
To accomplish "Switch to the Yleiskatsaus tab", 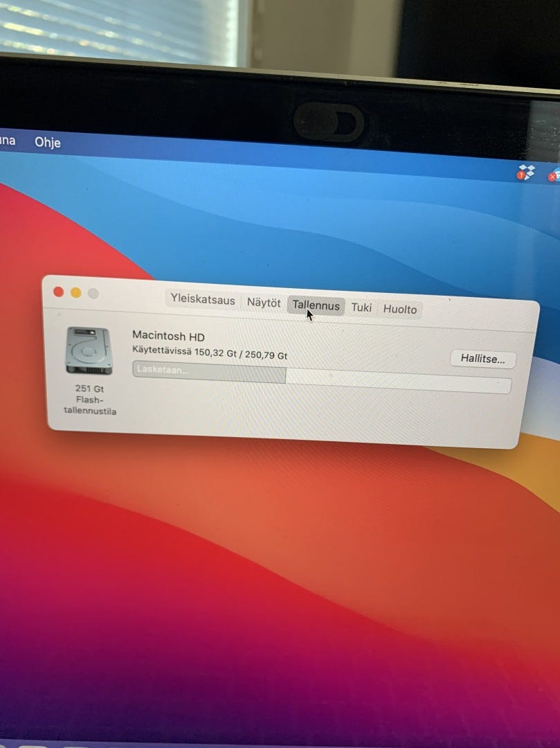I will coord(203,300).
